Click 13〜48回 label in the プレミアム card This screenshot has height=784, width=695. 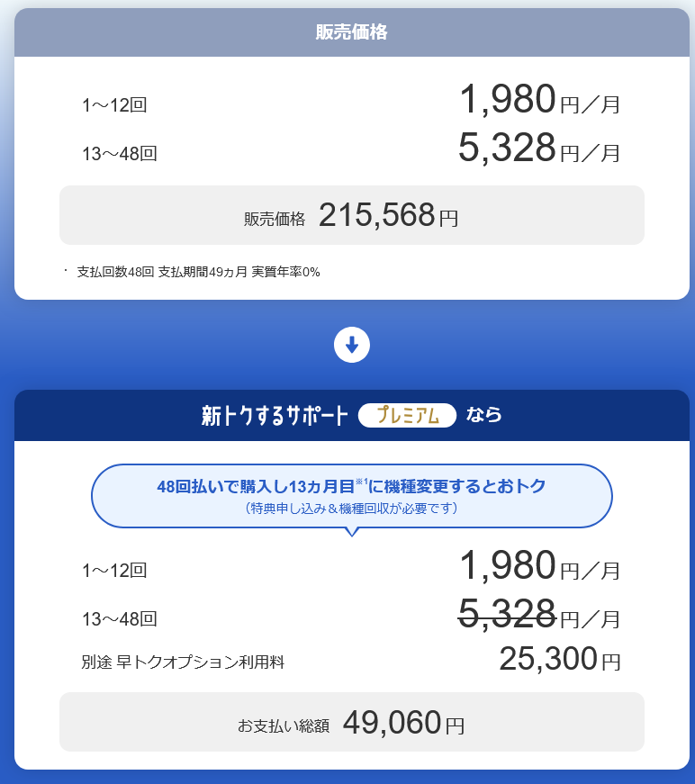click(120, 618)
